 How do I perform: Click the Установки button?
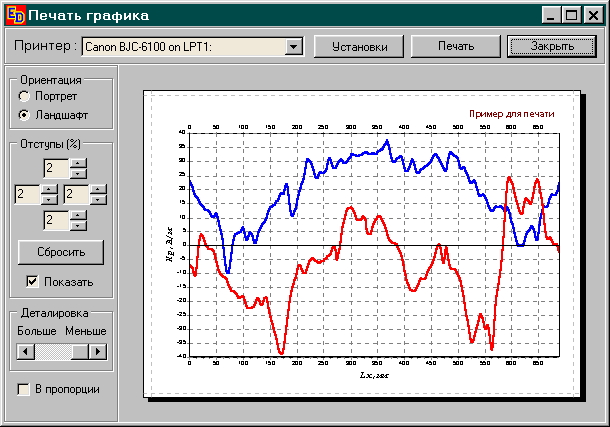pyautogui.click(x=359, y=46)
